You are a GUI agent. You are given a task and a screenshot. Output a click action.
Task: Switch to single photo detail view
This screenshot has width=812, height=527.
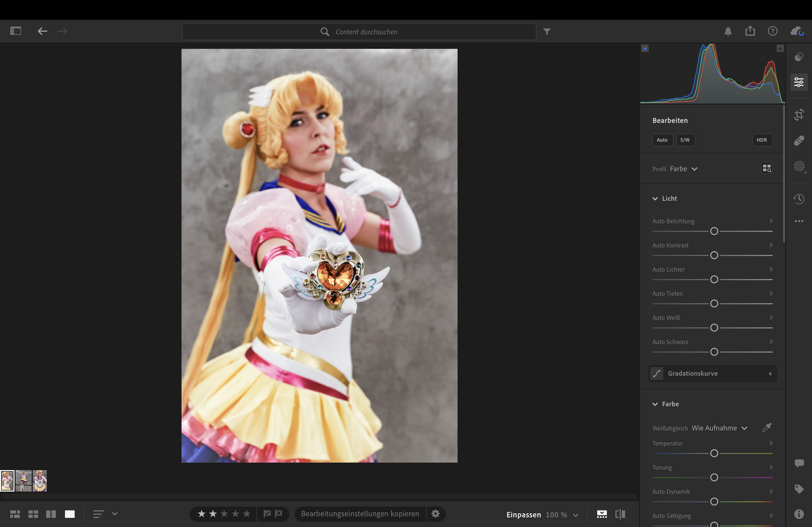[70, 514]
